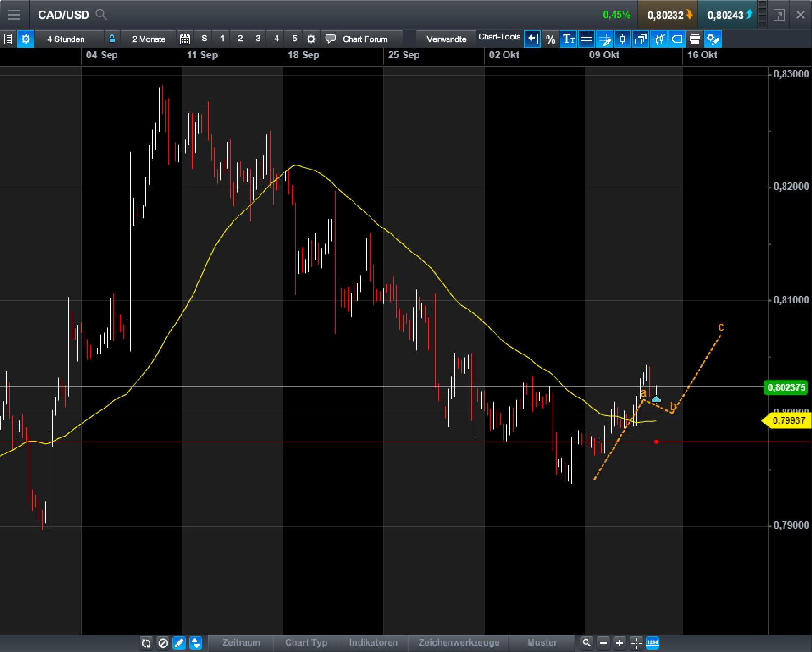Toggle the chart gridlines icon

tap(587, 39)
